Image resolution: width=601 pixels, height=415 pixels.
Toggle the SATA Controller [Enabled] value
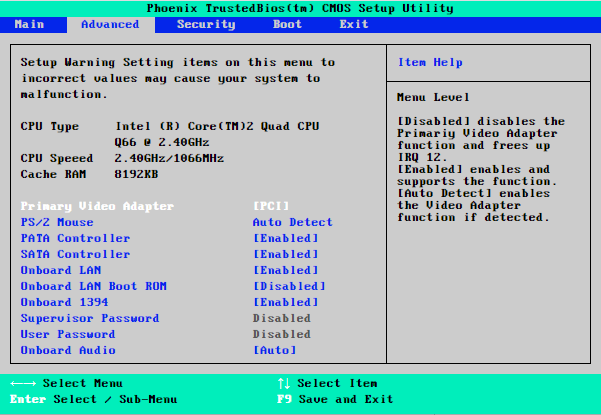pos(286,254)
